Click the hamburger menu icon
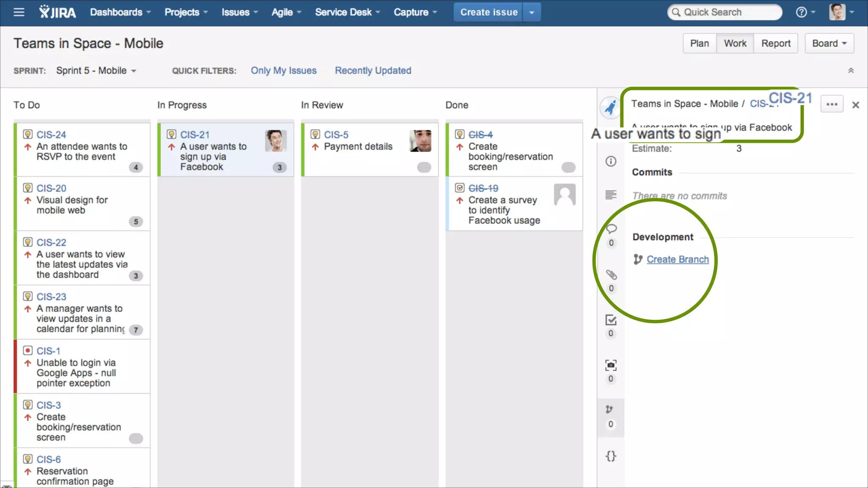868x488 pixels. [x=19, y=12]
